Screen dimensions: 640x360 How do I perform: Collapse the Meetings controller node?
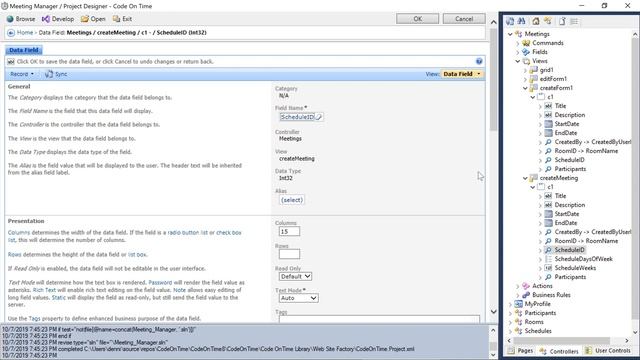(510, 34)
